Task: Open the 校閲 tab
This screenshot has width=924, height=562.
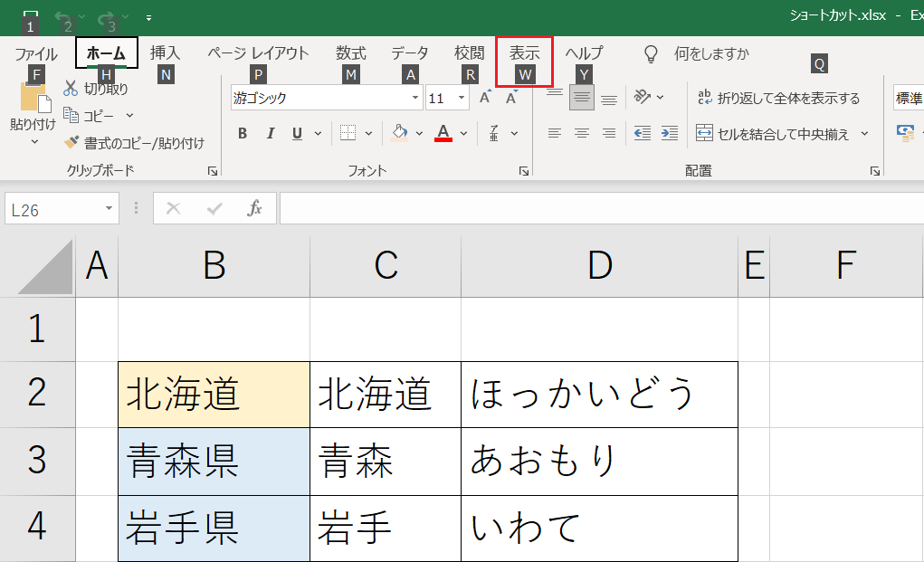Action: (x=469, y=53)
